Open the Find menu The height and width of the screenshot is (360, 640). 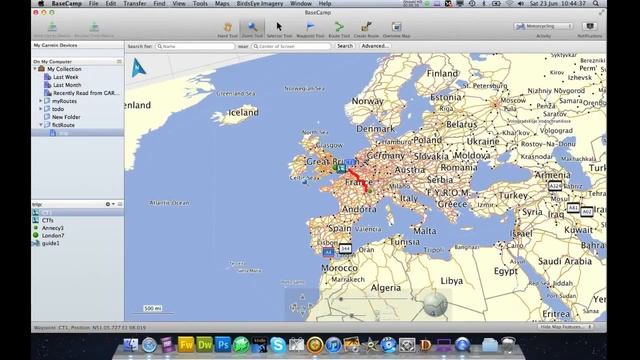pos(159,3)
